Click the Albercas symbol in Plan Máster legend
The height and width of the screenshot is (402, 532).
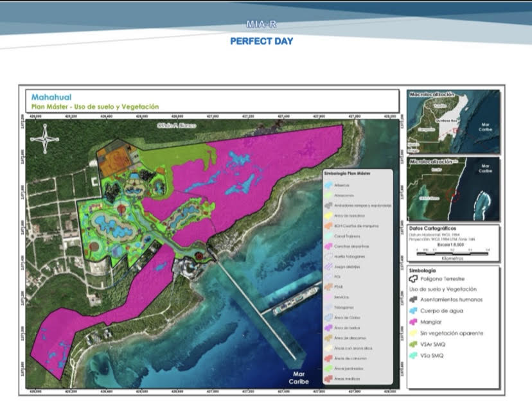pos(328,185)
